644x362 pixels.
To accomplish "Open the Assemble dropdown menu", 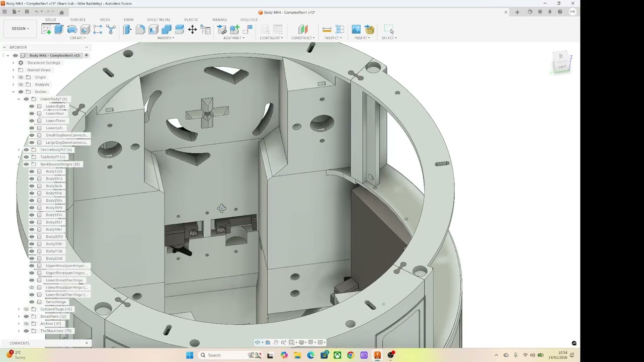I will pos(234,38).
